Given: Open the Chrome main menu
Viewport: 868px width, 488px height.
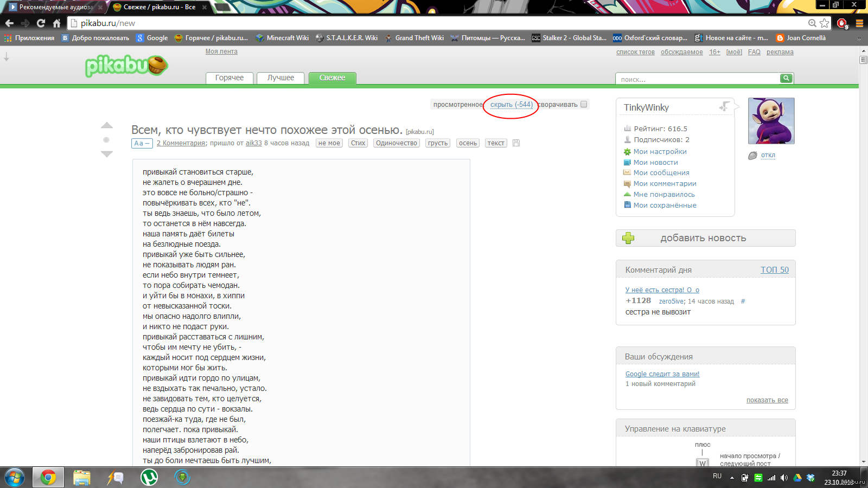Looking at the screenshot, I should [x=859, y=23].
